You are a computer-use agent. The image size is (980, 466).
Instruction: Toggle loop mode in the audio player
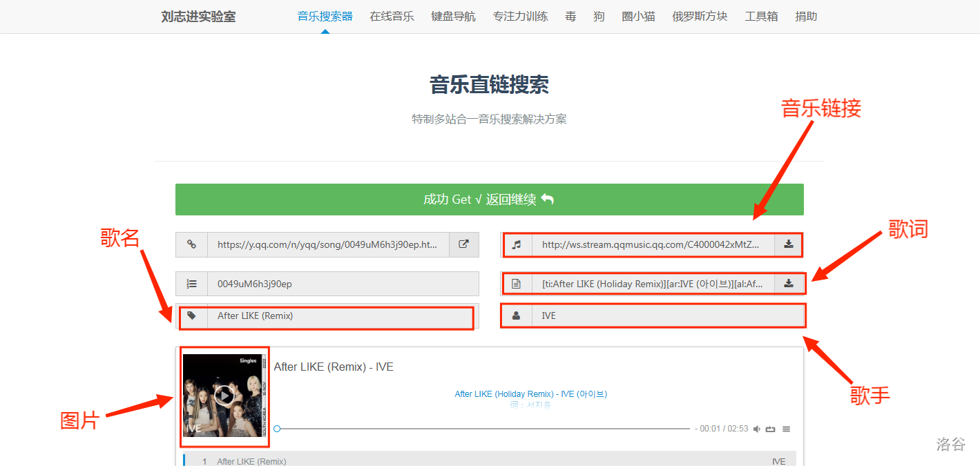(x=771, y=429)
